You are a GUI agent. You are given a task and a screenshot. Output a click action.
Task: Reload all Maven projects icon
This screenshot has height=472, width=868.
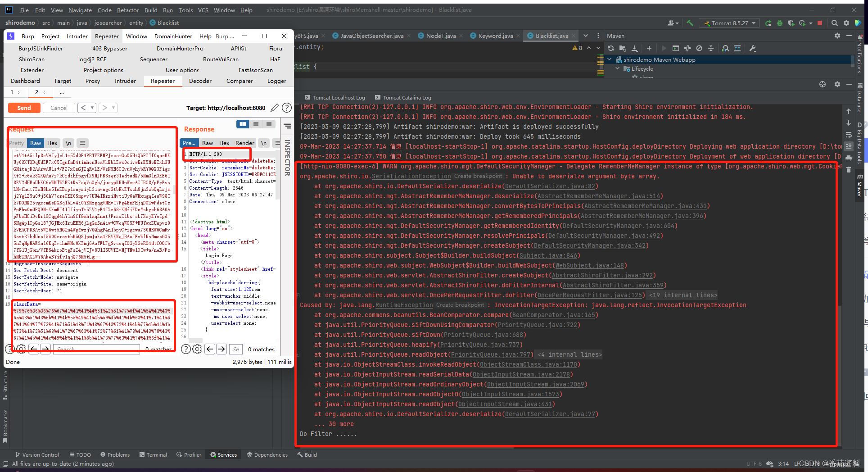coord(611,48)
